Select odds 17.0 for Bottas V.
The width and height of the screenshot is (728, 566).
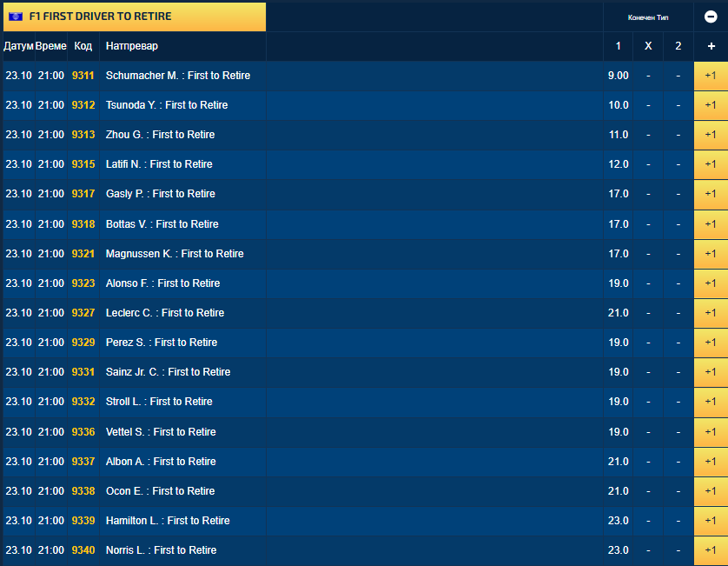[618, 224]
